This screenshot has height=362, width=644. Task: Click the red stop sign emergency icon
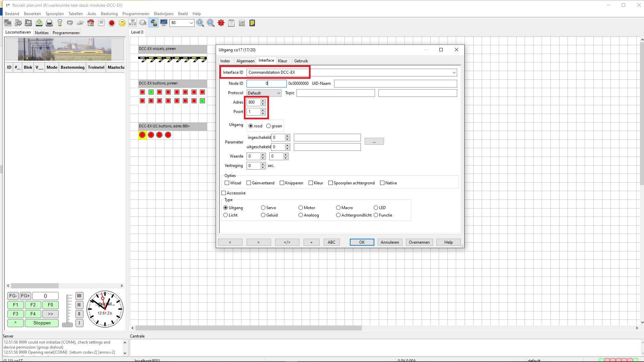[112, 23]
